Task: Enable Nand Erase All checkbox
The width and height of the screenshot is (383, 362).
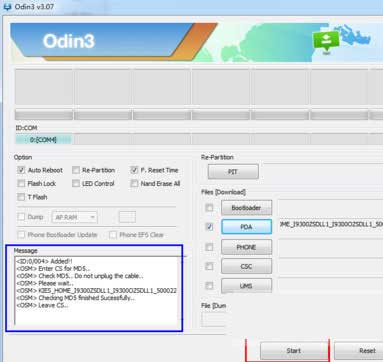Action: click(x=134, y=183)
